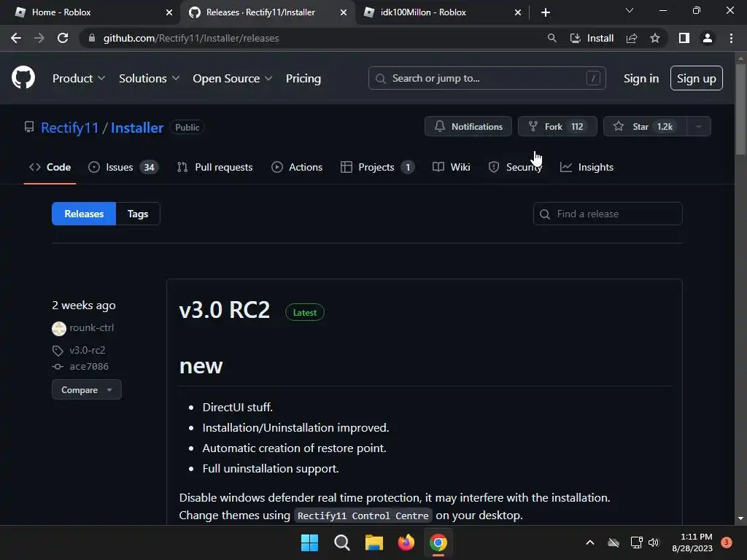
Task: Open the Rectify11 owner link
Action: 69,128
